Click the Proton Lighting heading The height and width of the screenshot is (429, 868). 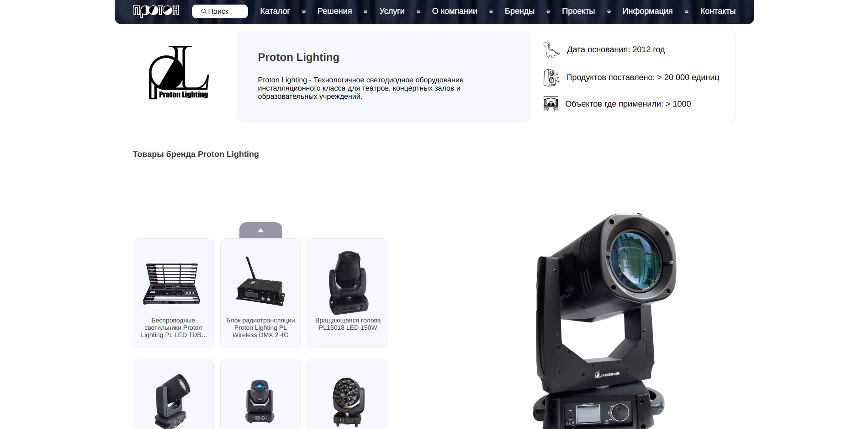coord(299,57)
